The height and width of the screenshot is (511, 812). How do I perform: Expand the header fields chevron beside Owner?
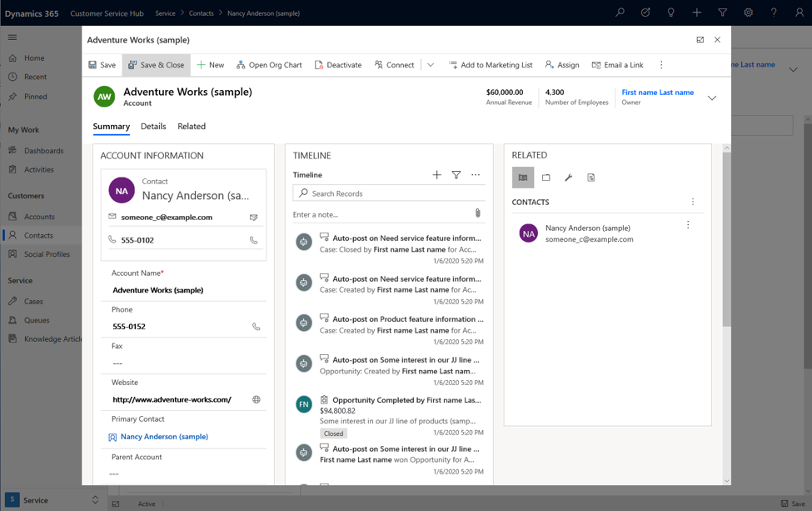(x=711, y=98)
